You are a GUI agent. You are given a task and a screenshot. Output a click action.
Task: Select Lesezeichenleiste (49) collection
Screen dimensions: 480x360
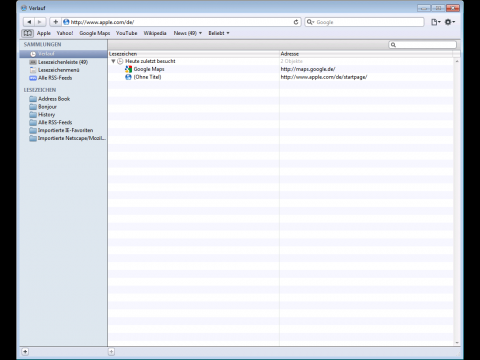[63, 62]
